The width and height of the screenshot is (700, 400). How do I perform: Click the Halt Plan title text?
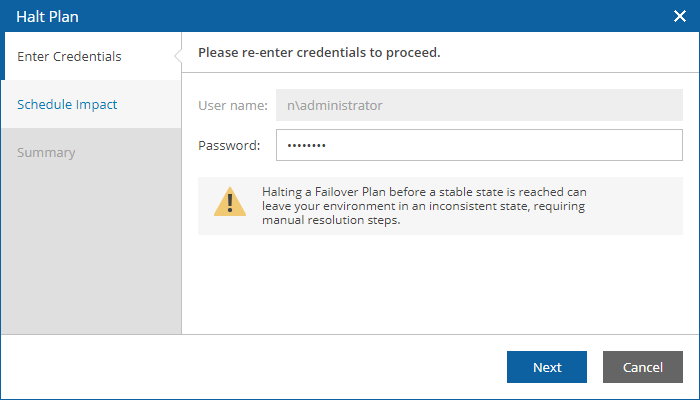47,17
